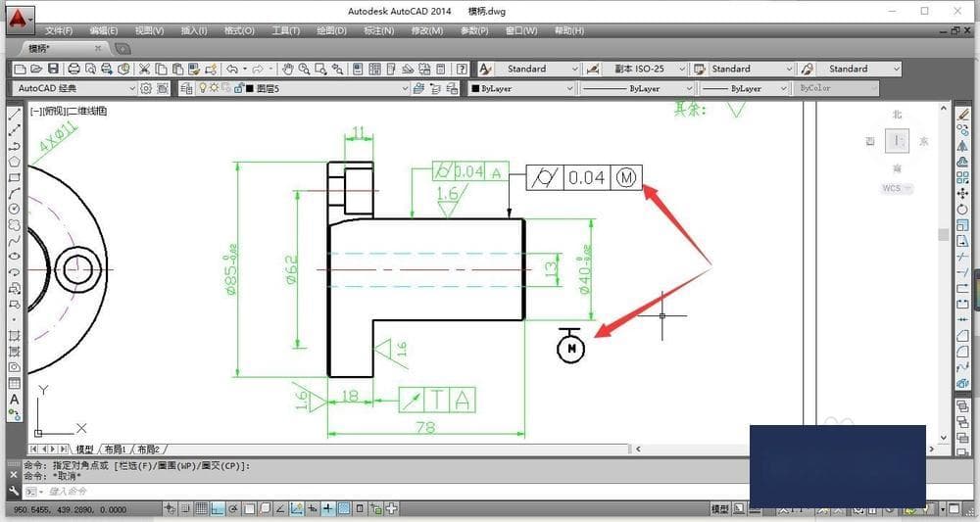The width and height of the screenshot is (980, 522).
Task: Switch to the 布局1 layout tab
Action: pyautogui.click(x=115, y=449)
